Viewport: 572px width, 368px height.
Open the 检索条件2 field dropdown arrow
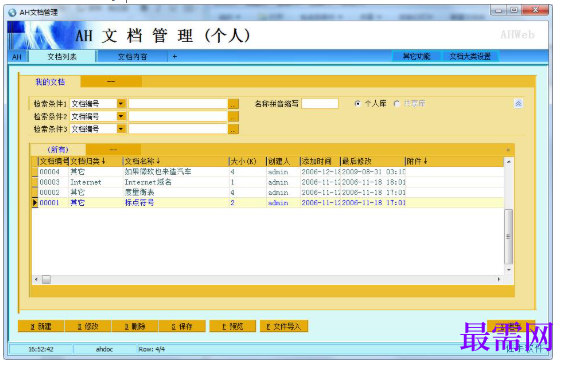click(121, 116)
